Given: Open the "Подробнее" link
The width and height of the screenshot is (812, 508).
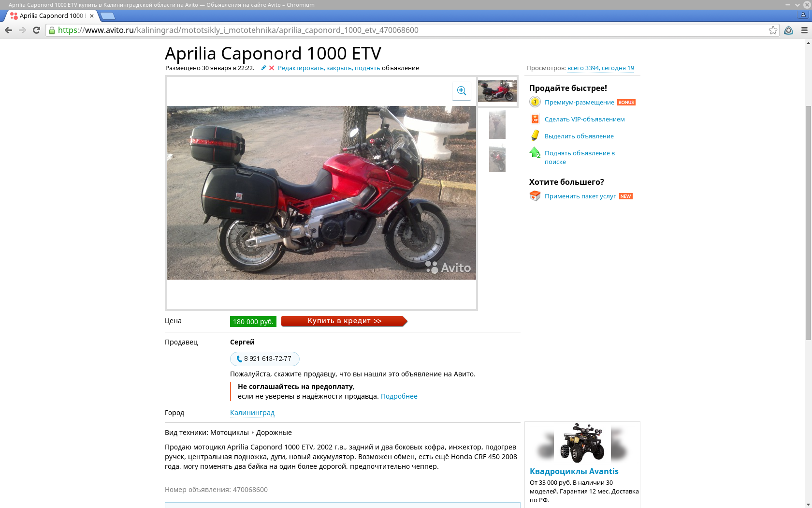Looking at the screenshot, I should pos(399,396).
